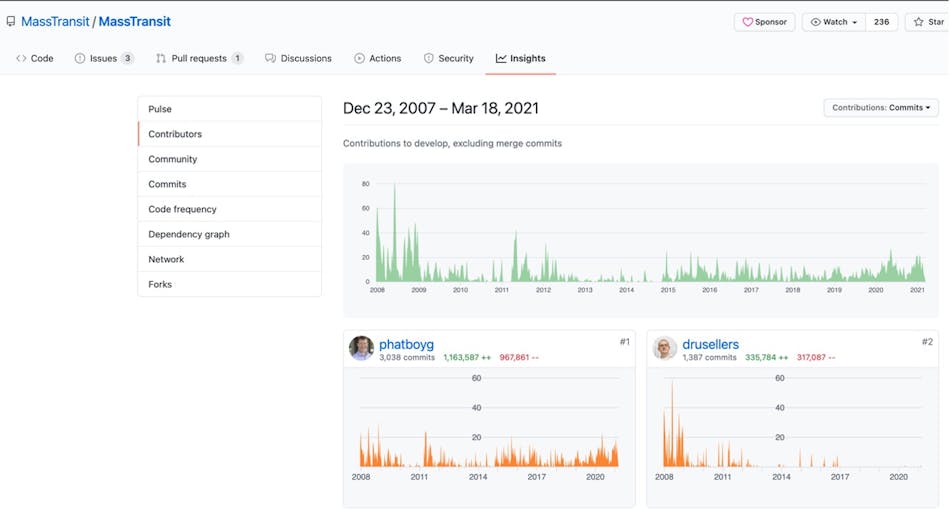Open the Contributions: Commits dropdown
This screenshot has width=950, height=518.
(x=881, y=107)
